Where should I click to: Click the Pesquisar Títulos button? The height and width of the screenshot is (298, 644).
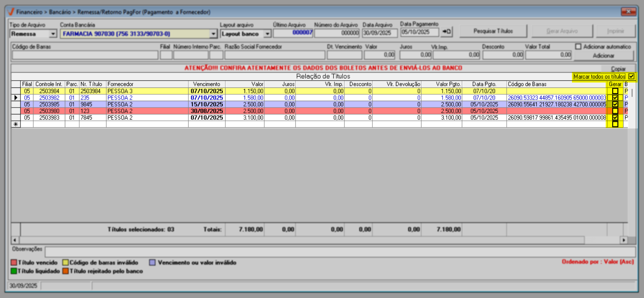point(493,31)
